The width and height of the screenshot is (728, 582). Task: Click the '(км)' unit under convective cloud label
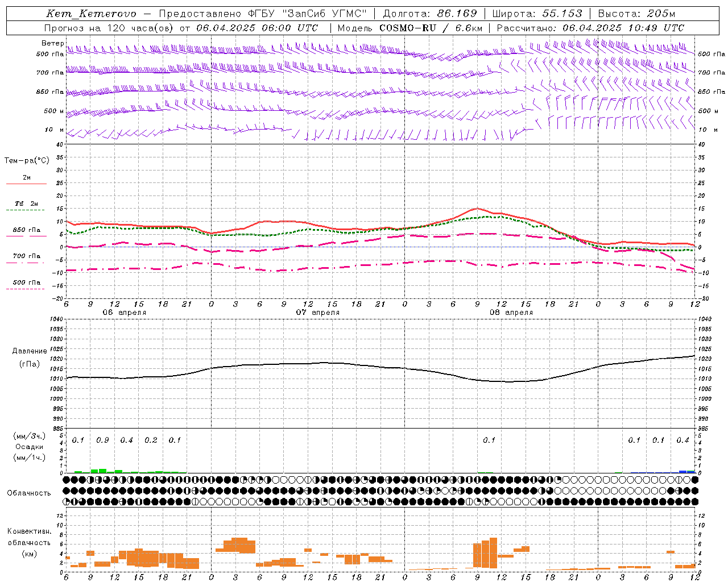(29, 554)
